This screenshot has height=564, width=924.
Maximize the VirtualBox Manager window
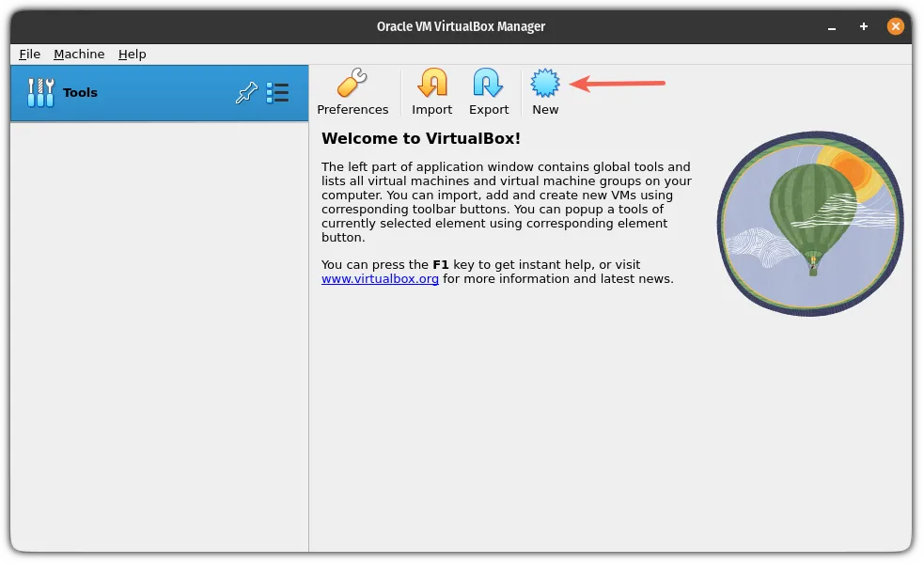tap(864, 26)
